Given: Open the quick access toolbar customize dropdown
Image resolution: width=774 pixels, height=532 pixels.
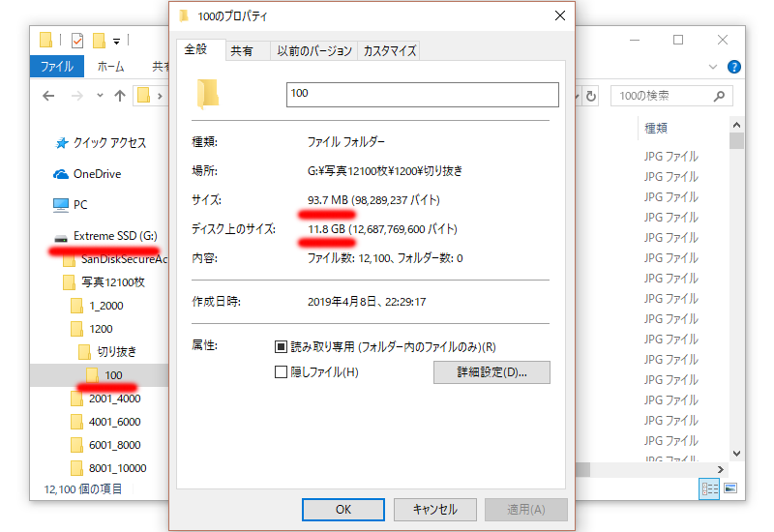Looking at the screenshot, I should [116, 42].
